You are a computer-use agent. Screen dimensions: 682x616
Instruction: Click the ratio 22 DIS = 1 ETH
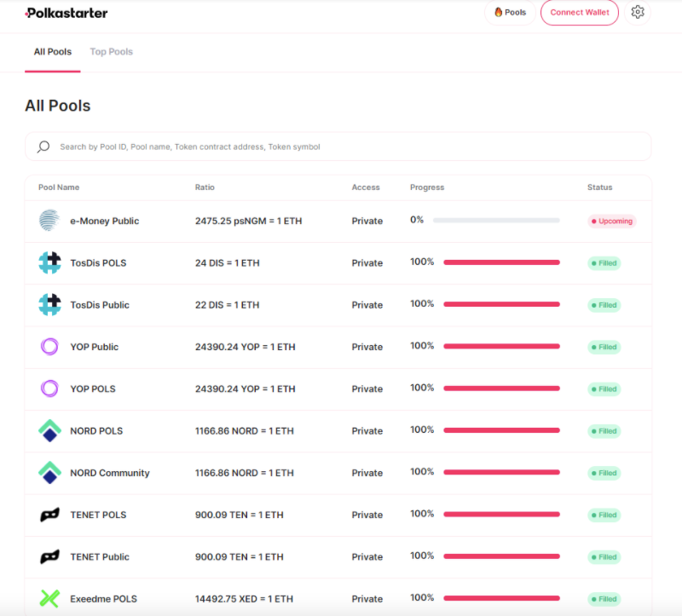click(227, 305)
